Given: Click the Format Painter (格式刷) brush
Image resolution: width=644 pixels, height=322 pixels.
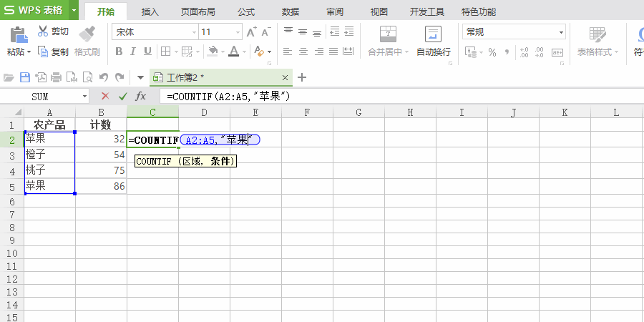Looking at the screenshot, I should (87, 34).
